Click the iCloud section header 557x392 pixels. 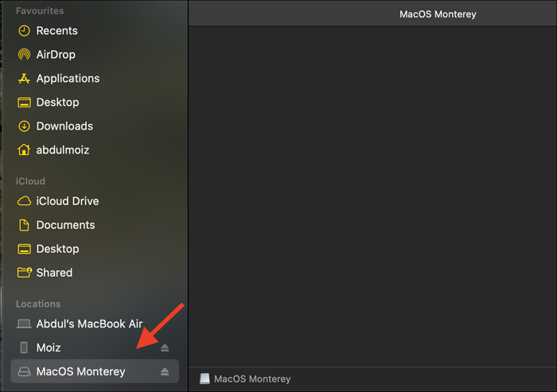[30, 181]
